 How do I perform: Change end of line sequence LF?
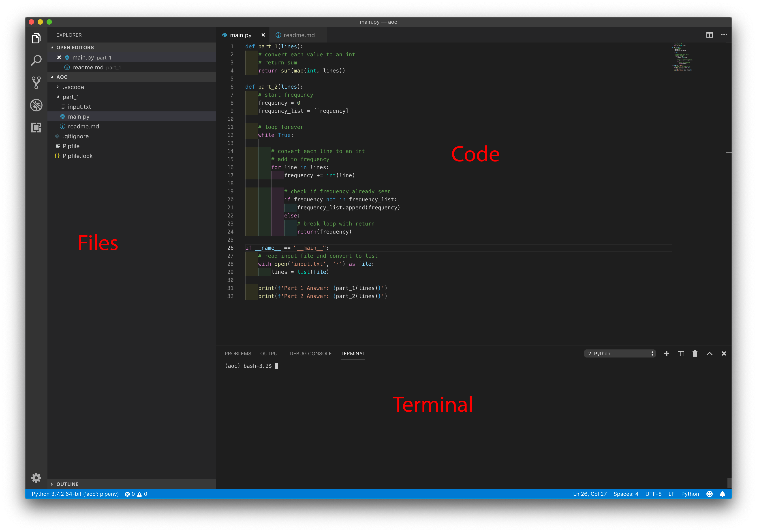[671, 494]
